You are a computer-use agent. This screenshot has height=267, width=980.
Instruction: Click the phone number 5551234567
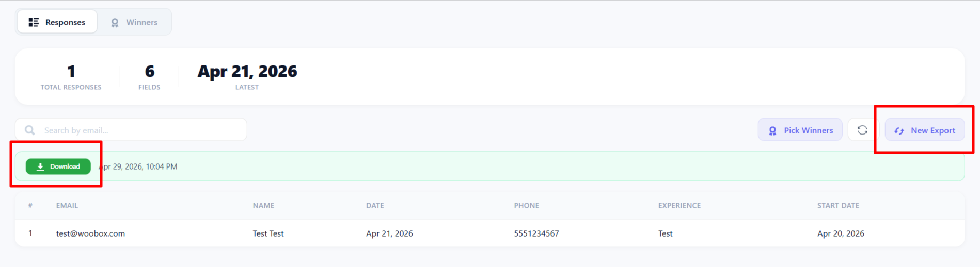(x=536, y=233)
